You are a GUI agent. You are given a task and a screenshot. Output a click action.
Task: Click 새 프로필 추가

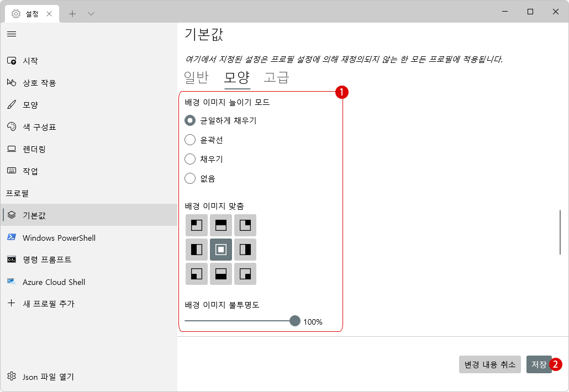click(89, 304)
